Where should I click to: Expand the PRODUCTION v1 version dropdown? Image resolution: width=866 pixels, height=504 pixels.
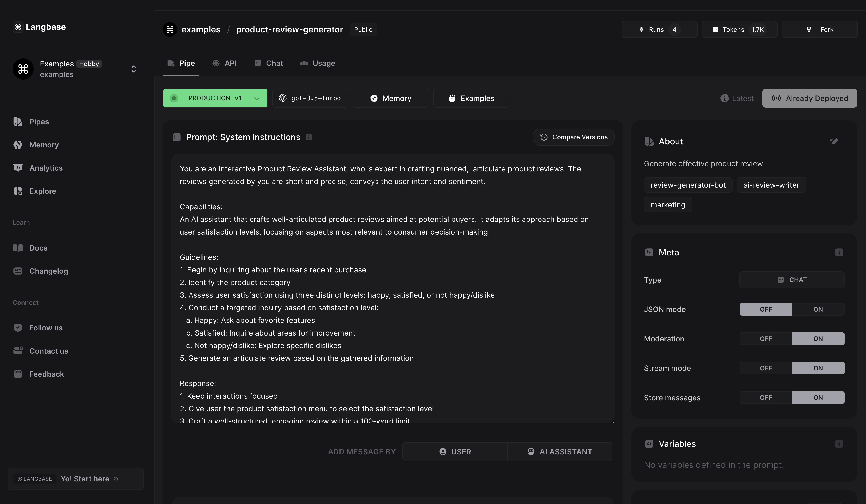[215, 98]
